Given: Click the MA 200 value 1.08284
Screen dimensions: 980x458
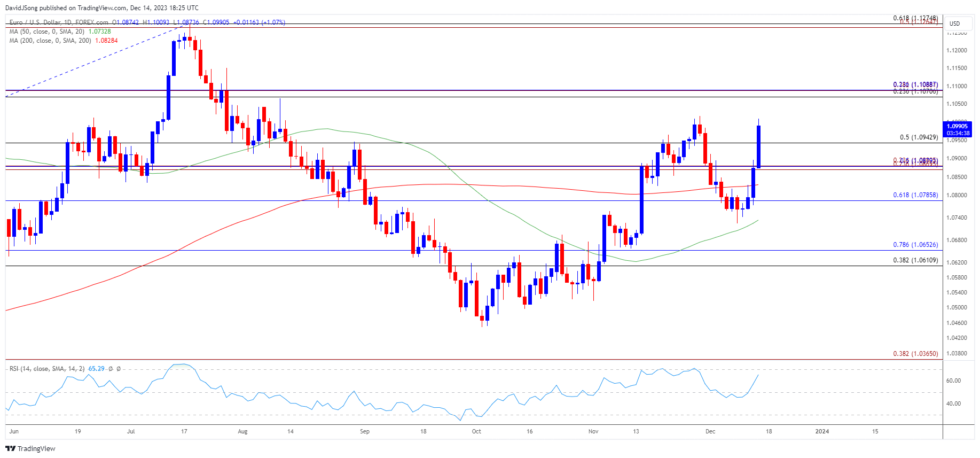Looking at the screenshot, I should point(106,41).
